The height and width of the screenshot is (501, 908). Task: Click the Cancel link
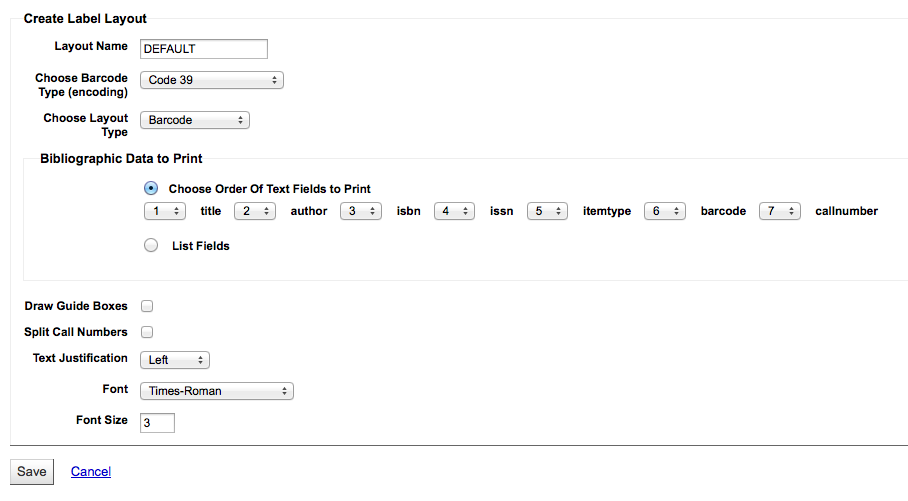[x=91, y=472]
